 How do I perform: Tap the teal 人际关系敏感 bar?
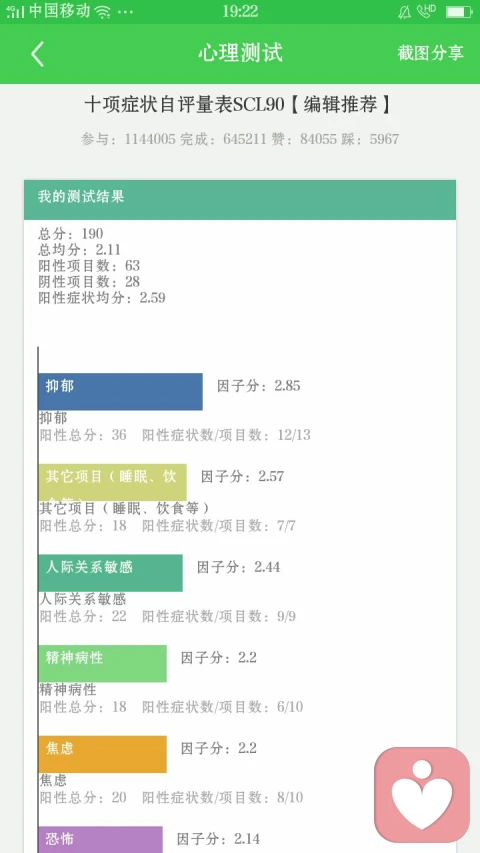coord(111,573)
